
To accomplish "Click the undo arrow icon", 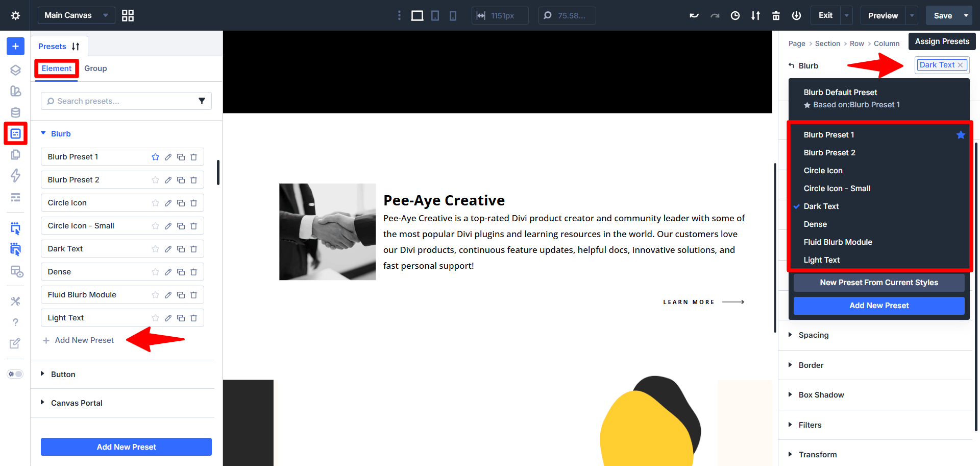I will 694,15.
